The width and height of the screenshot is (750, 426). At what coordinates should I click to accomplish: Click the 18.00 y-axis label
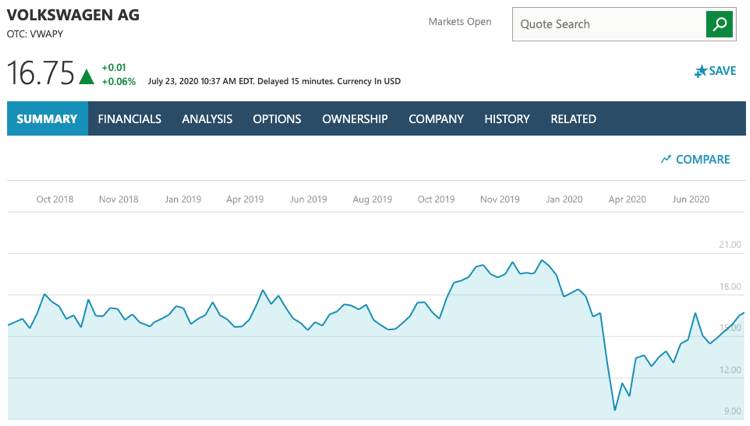730,286
